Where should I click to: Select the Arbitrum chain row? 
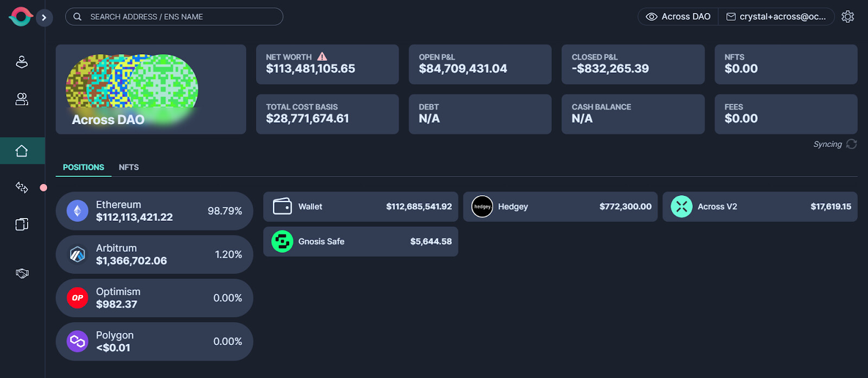[x=155, y=254]
